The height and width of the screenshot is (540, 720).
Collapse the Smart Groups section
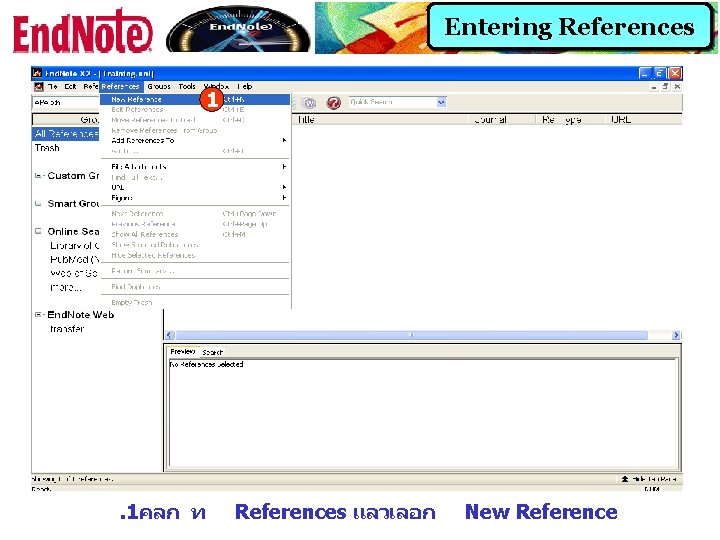[x=38, y=203]
